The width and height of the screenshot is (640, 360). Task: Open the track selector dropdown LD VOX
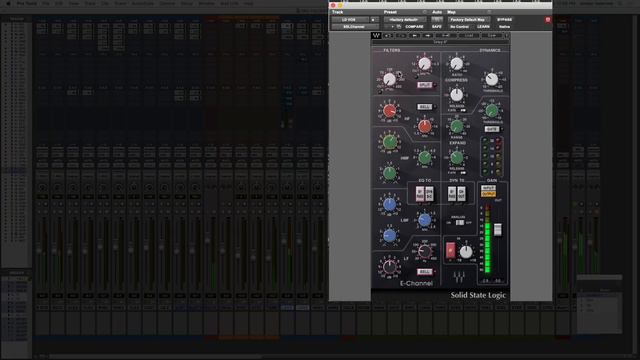pos(349,20)
